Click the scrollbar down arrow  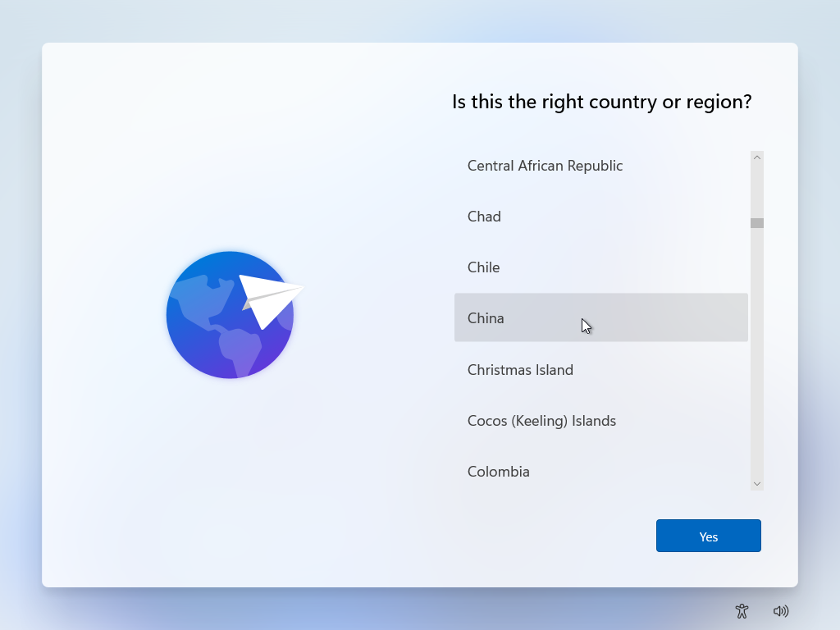click(x=756, y=484)
